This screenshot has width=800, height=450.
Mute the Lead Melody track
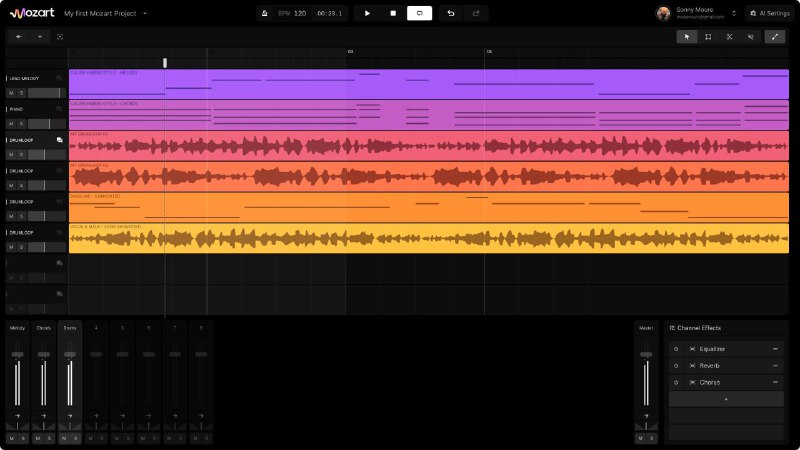tap(12, 93)
